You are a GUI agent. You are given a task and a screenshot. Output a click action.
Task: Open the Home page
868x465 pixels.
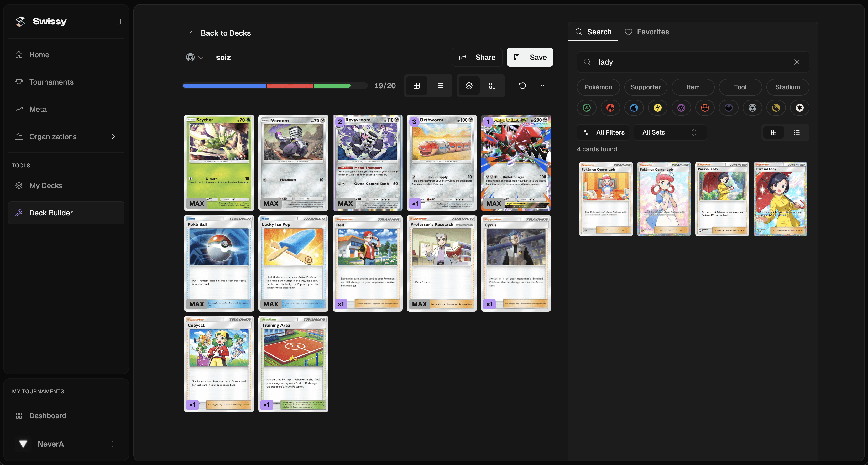(66, 55)
